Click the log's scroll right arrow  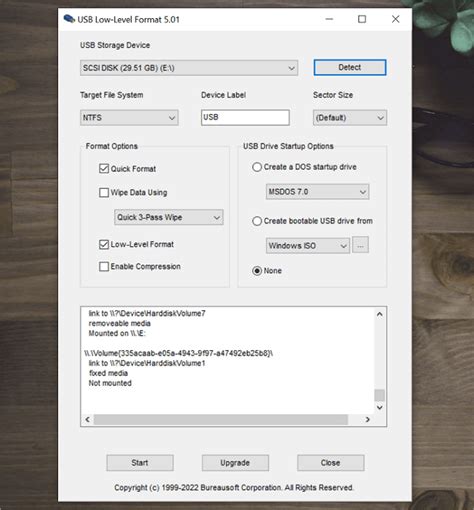[x=367, y=419]
